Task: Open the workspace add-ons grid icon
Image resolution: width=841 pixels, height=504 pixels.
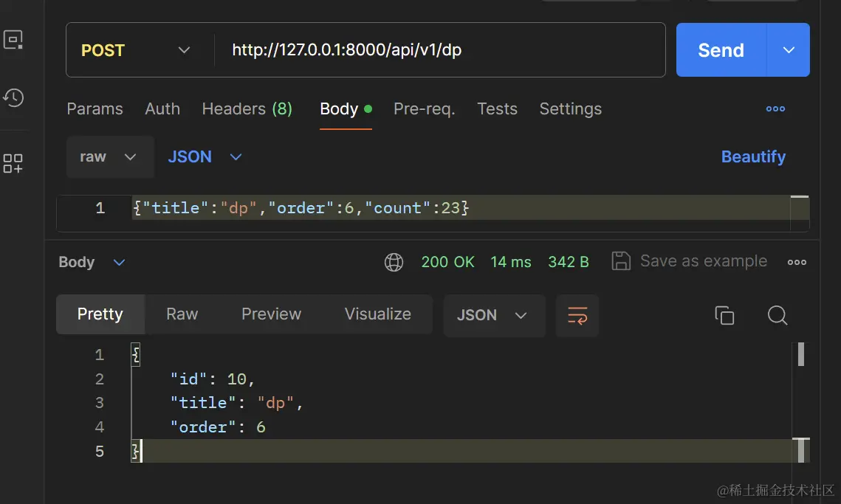Action: [13, 164]
